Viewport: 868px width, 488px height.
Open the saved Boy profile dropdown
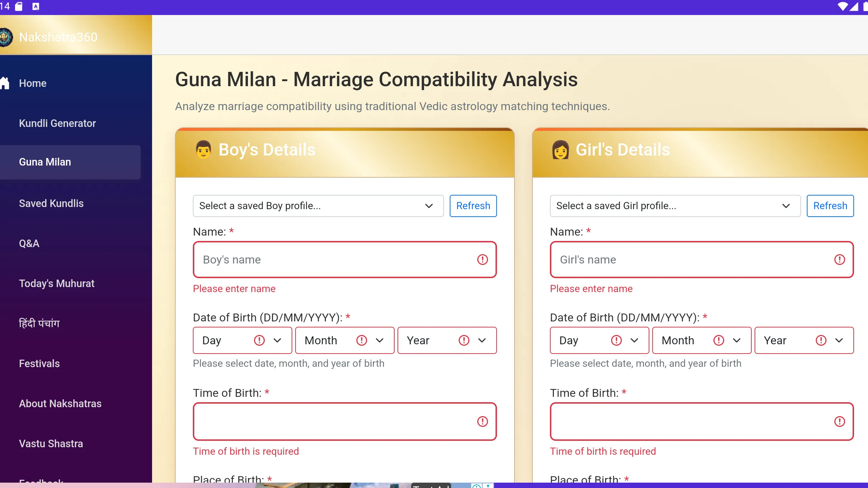(x=318, y=206)
